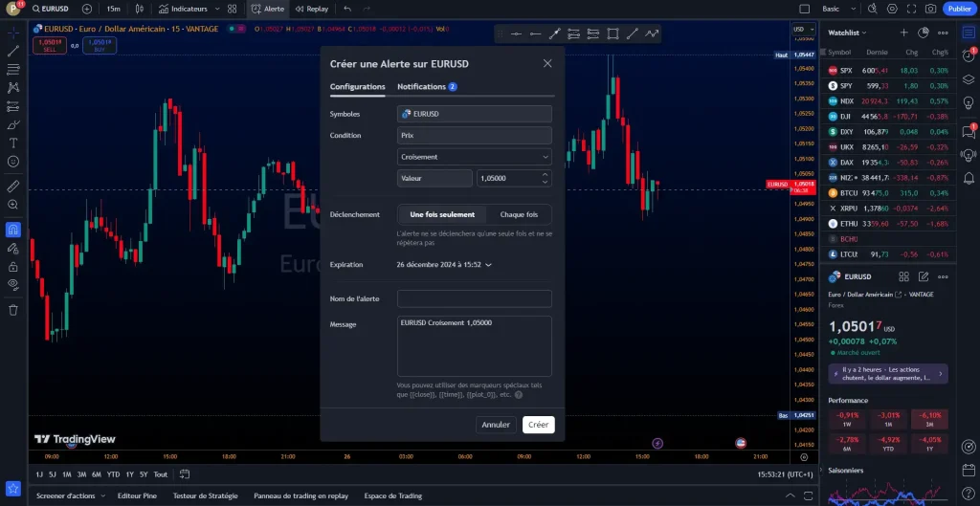
Task: Open the emoji icons tool
Action: 13,161
